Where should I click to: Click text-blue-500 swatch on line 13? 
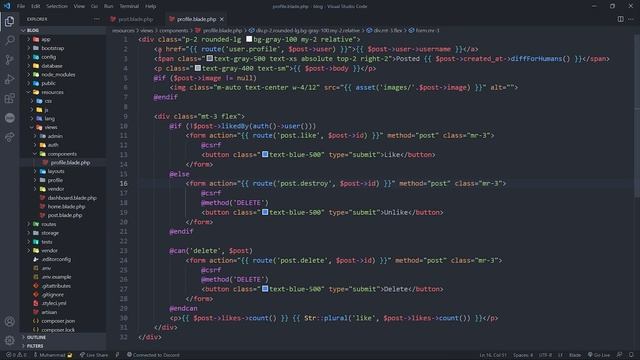coord(265,154)
